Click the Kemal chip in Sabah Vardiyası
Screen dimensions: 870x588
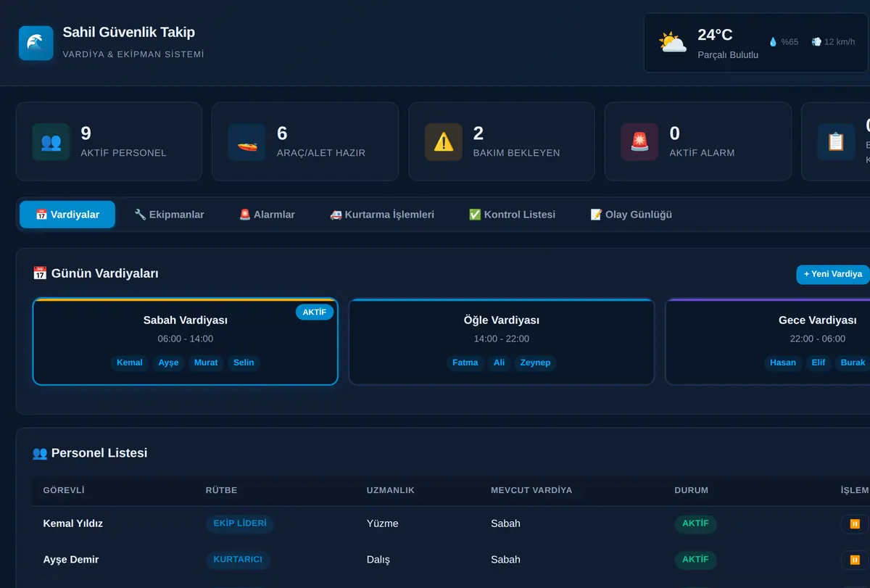click(x=130, y=363)
